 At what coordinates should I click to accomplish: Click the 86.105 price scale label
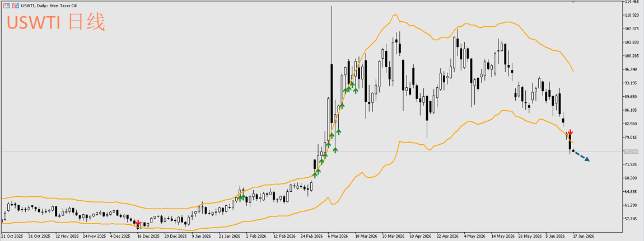pyautogui.click(x=631, y=110)
